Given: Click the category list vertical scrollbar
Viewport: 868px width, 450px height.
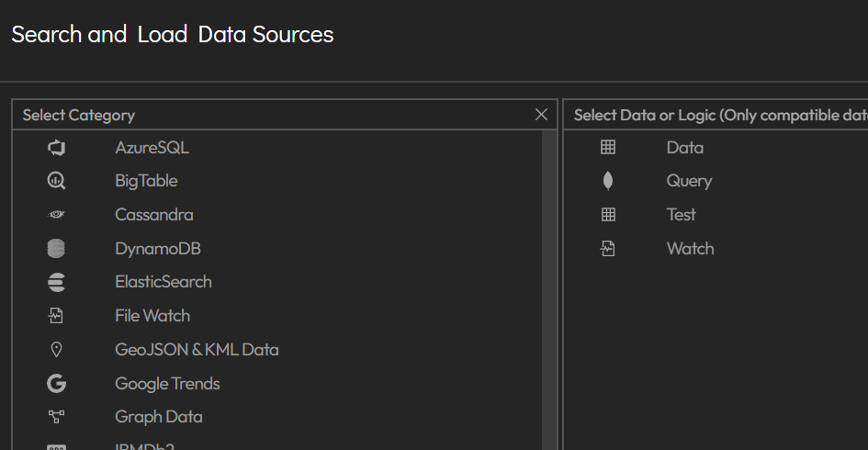Looking at the screenshot, I should point(549,290).
